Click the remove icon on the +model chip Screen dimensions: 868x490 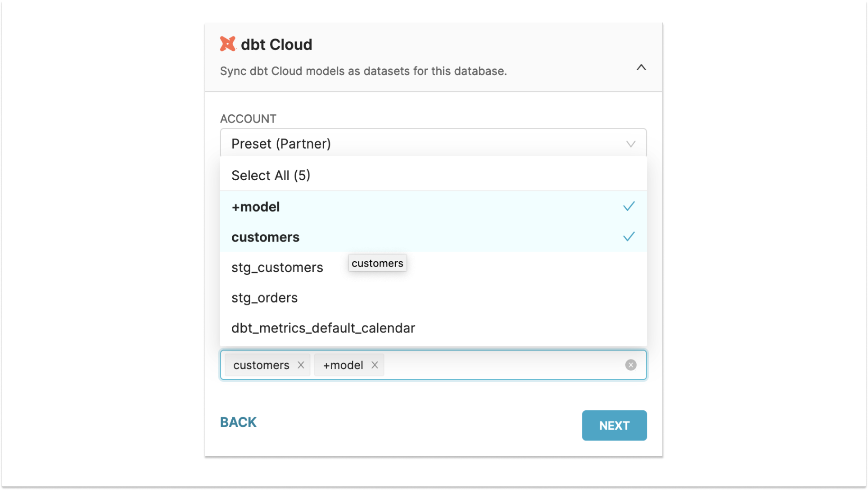coord(375,365)
